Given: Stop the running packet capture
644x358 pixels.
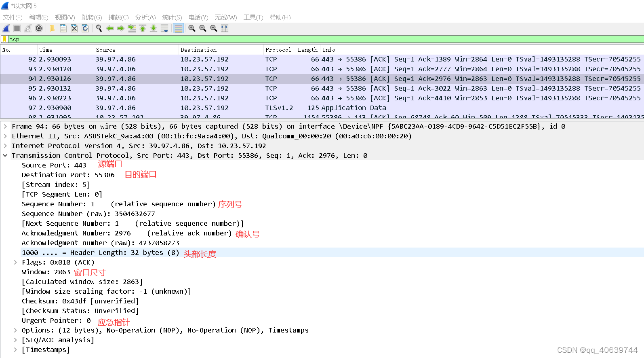Looking at the screenshot, I should click(x=17, y=28).
